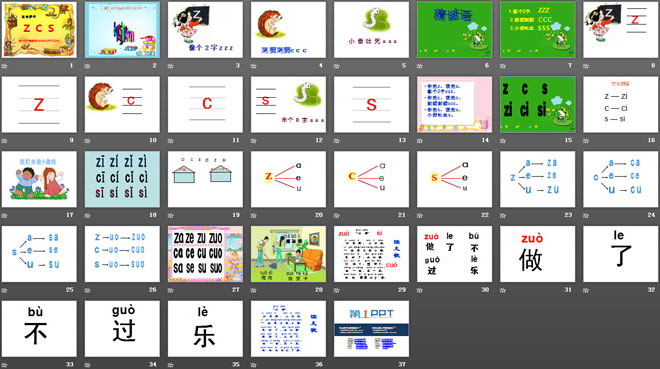Viewport: 660px width, 369px height.
Task: Select slide 28 with the living room scene
Action: [288, 254]
